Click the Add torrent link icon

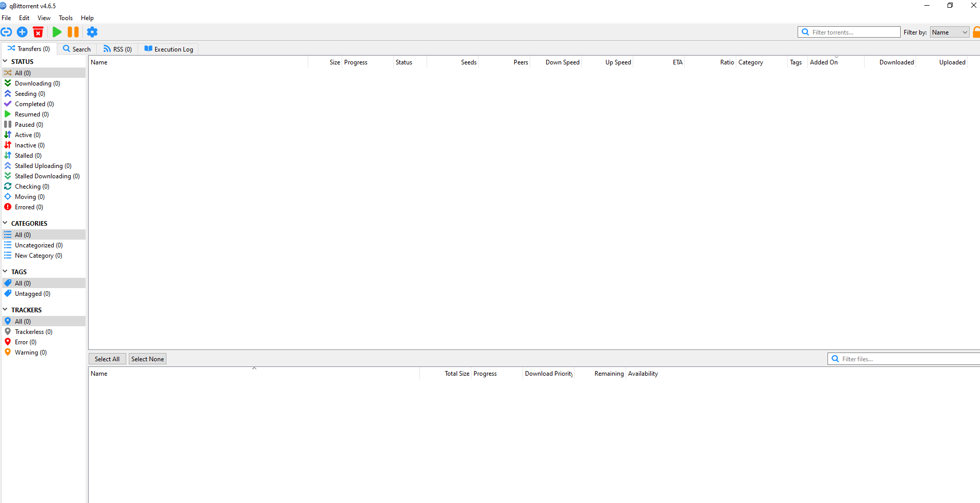[6, 32]
